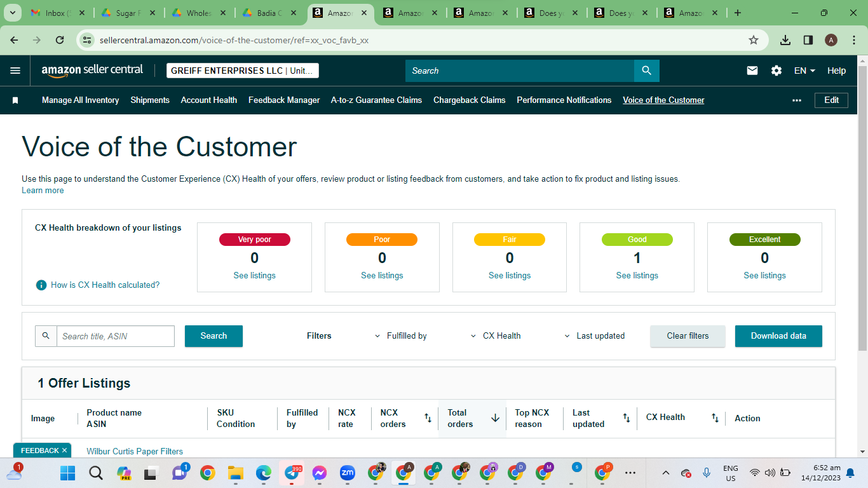Screen dimensions: 868x488
Task: Open Manage All Inventory menu item
Action: (81, 100)
